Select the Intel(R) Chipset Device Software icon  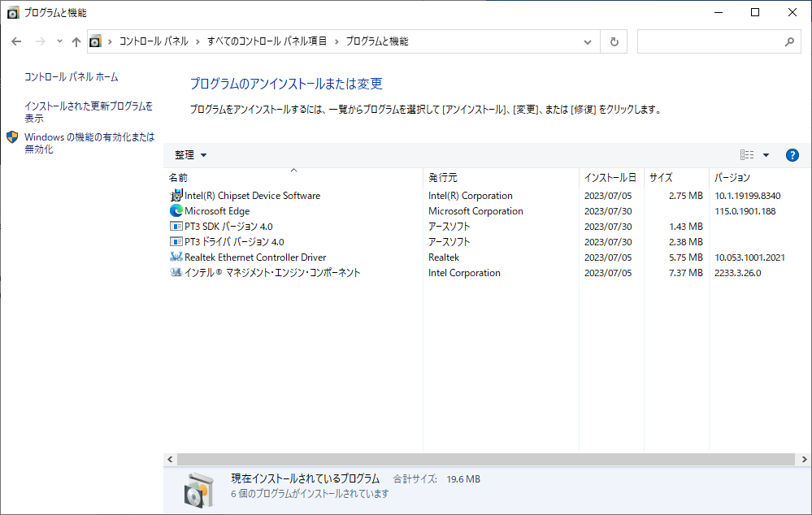pos(176,196)
